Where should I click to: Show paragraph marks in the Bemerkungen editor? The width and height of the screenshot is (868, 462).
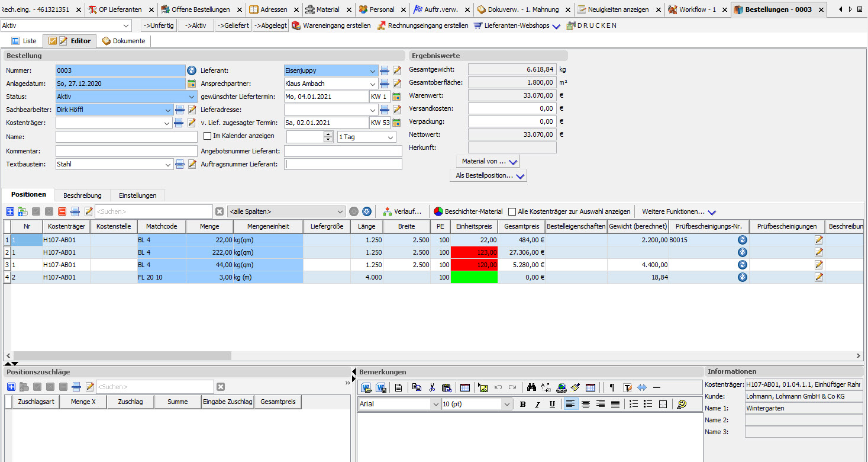click(x=612, y=387)
